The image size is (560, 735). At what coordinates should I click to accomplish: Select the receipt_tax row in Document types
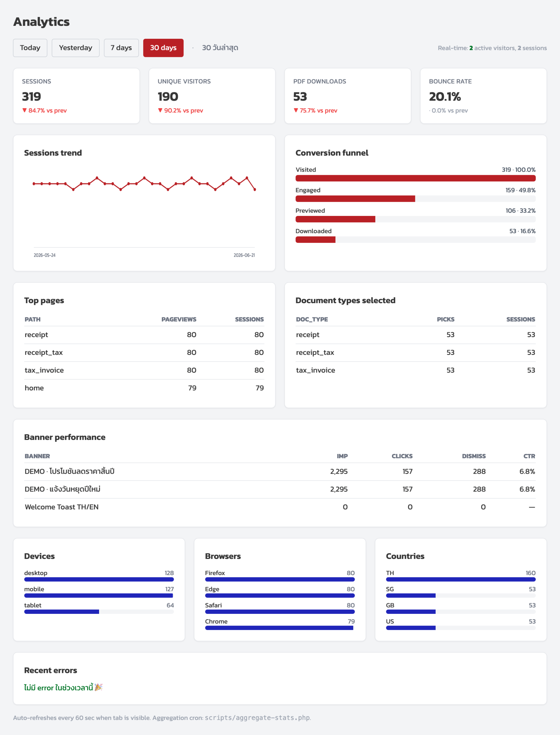[x=415, y=353]
